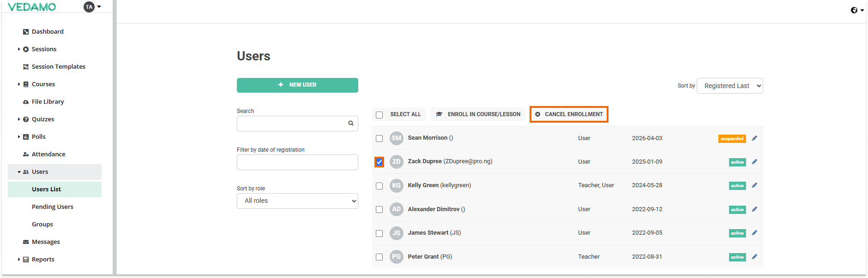Open Attendance in sidebar
The height and width of the screenshot is (278, 868).
point(48,154)
